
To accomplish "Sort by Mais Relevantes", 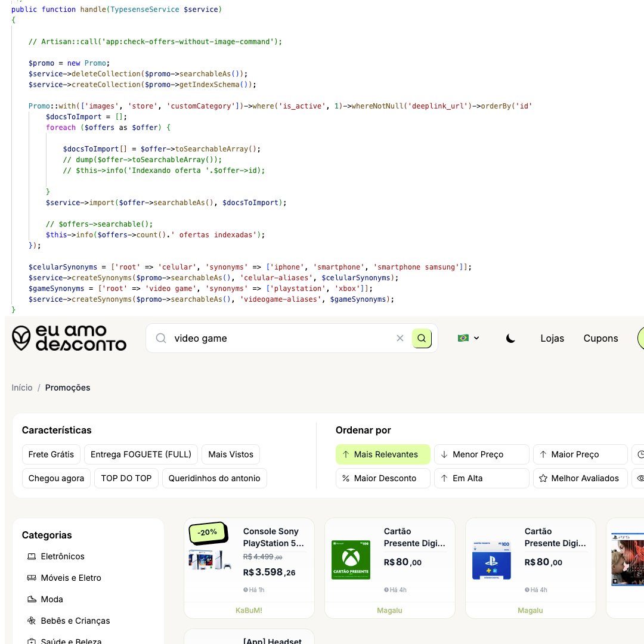I will [x=383, y=454].
